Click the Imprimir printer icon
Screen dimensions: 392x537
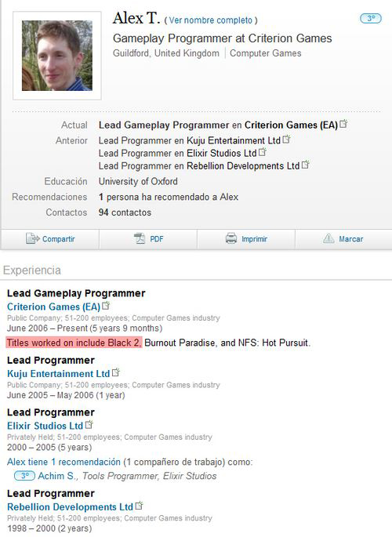[231, 238]
